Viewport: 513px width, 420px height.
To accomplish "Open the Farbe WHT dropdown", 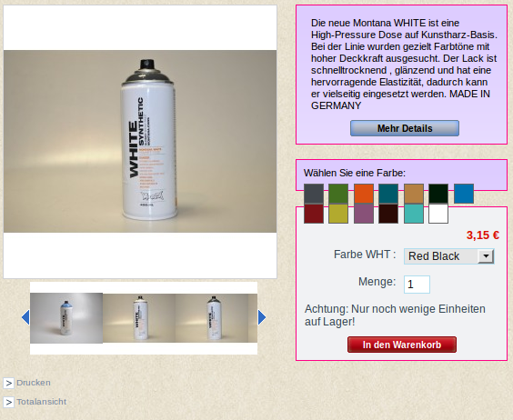I will pos(449,256).
